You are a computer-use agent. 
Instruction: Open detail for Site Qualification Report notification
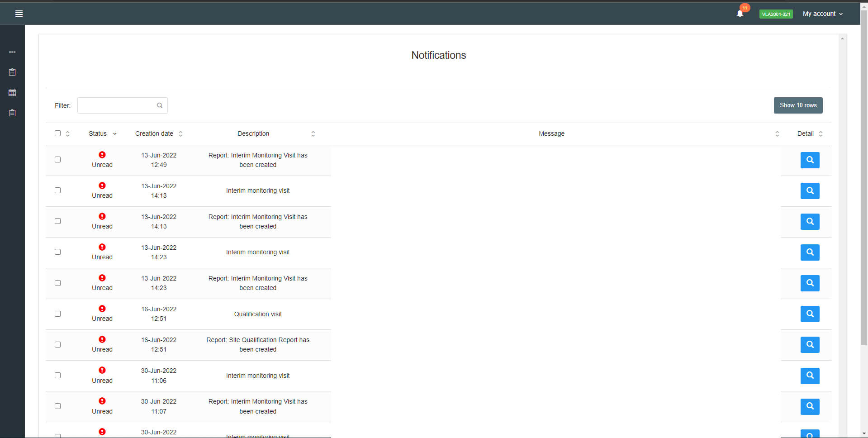coord(810,345)
